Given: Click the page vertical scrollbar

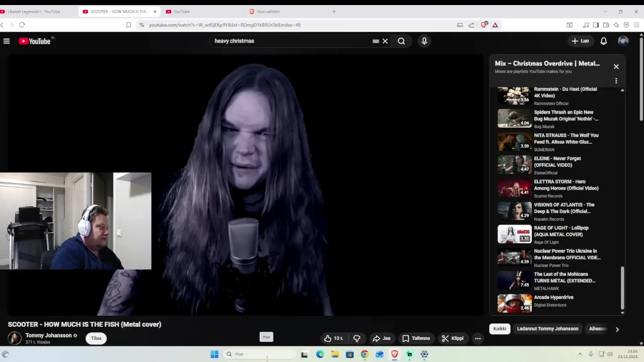Looking at the screenshot, I should point(641,79).
